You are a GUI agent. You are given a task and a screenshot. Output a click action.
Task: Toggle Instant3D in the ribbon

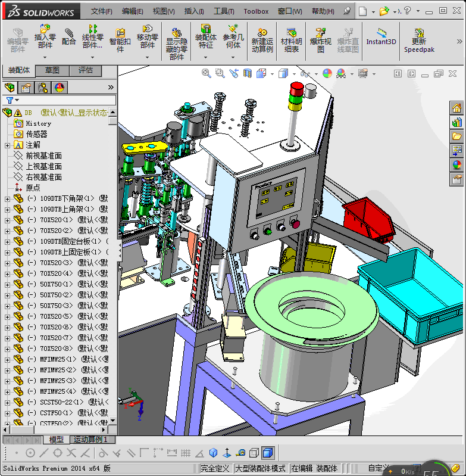[x=381, y=37]
